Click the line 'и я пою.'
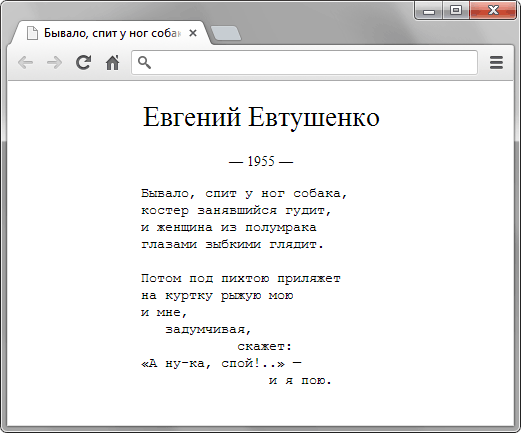Screen dimensions: 521x433 [300, 380]
